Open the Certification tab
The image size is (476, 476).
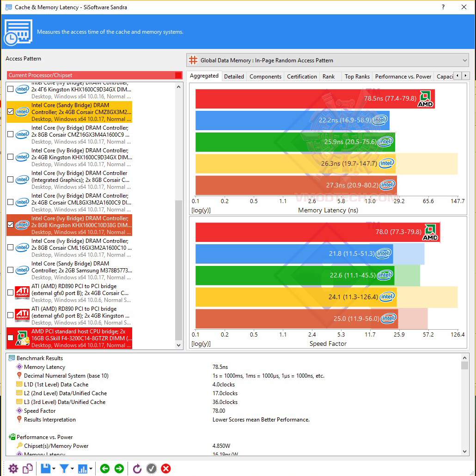pos(302,77)
